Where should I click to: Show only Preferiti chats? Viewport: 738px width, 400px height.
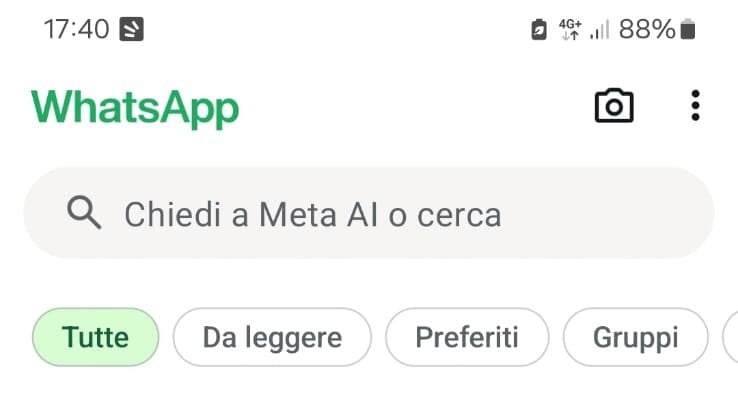tap(467, 337)
